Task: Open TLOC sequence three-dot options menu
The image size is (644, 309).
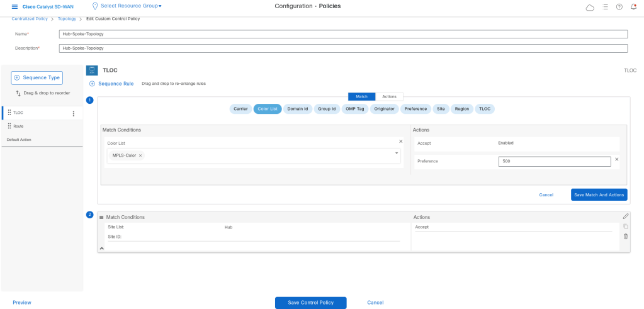Action: pyautogui.click(x=74, y=113)
